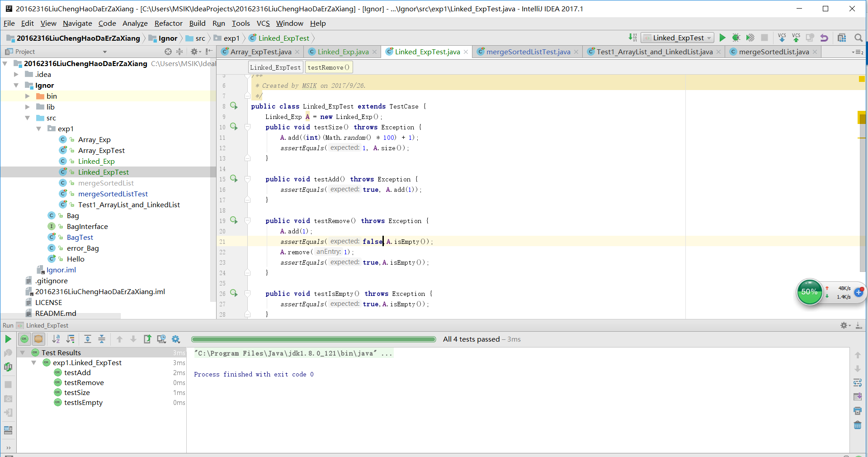Collapse all test results nodes
Viewport: 868px width, 457px height.
click(x=102, y=339)
